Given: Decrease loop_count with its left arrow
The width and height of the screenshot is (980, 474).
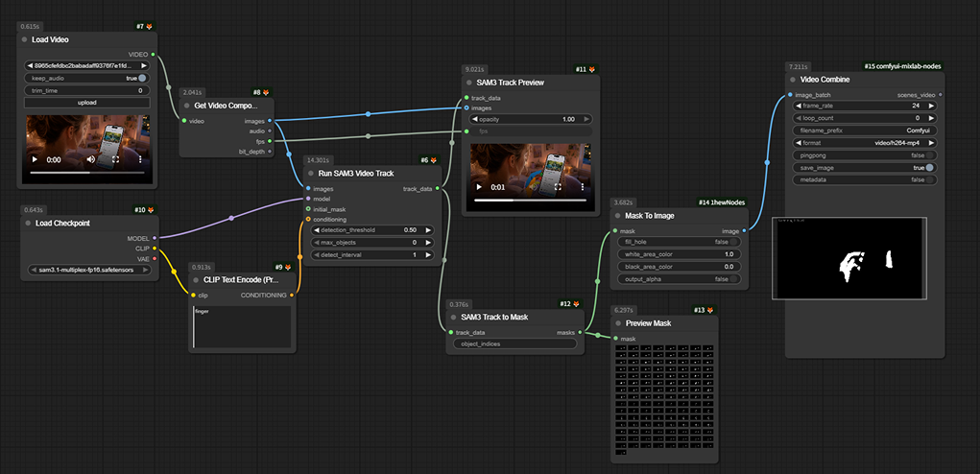Looking at the screenshot, I should (x=799, y=117).
